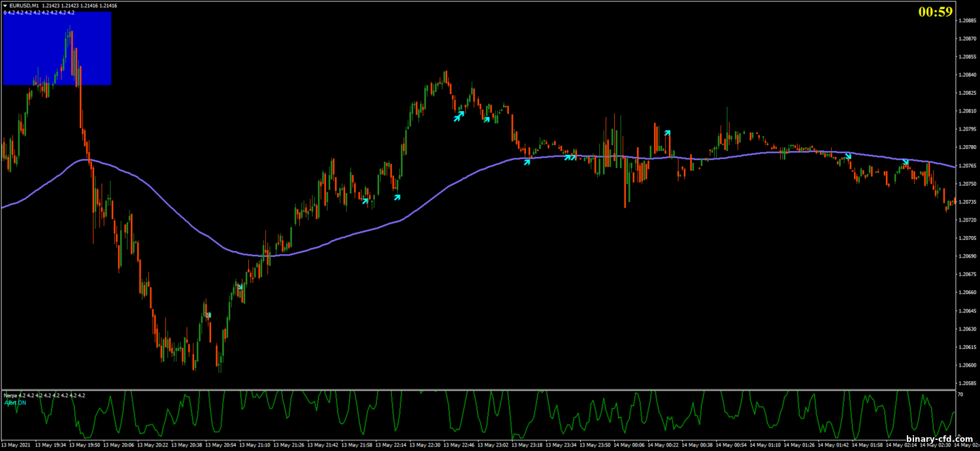Screen dimensions: 980x451
Task: Click the 13 May 21:26 time label
Action: pos(289,444)
